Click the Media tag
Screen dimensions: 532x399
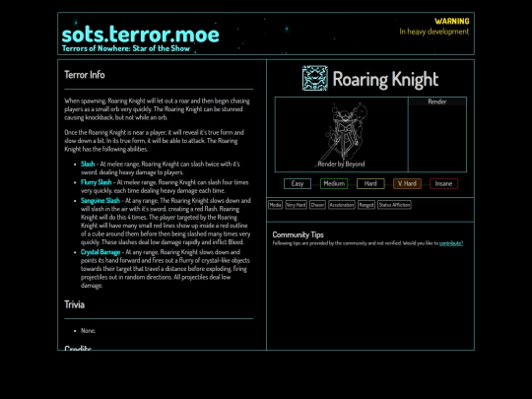275,205
